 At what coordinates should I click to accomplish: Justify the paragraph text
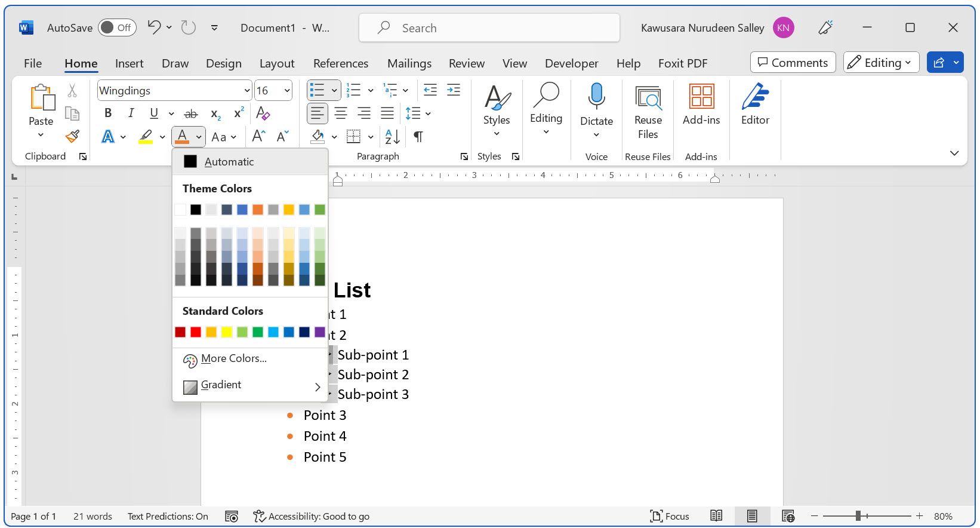[x=387, y=113]
